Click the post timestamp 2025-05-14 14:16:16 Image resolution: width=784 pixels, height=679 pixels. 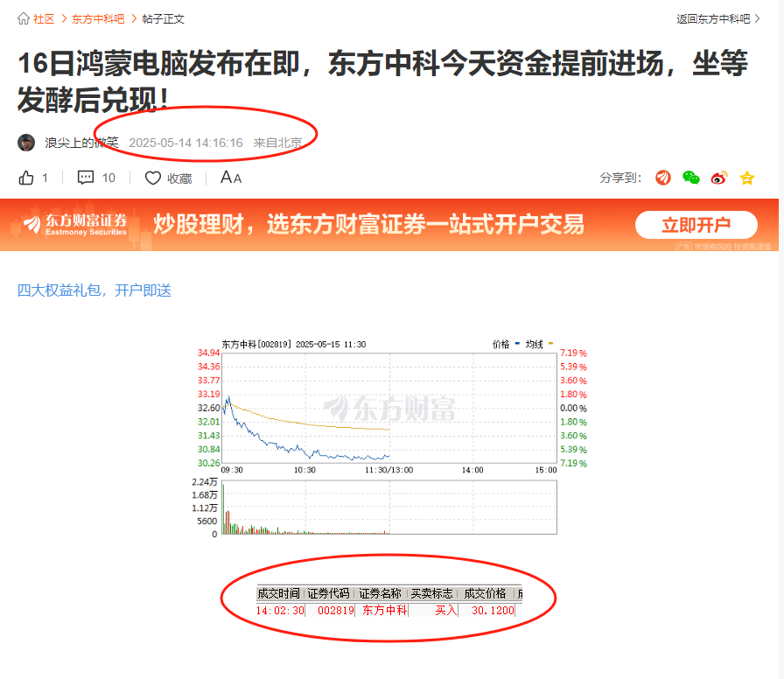pos(186,143)
